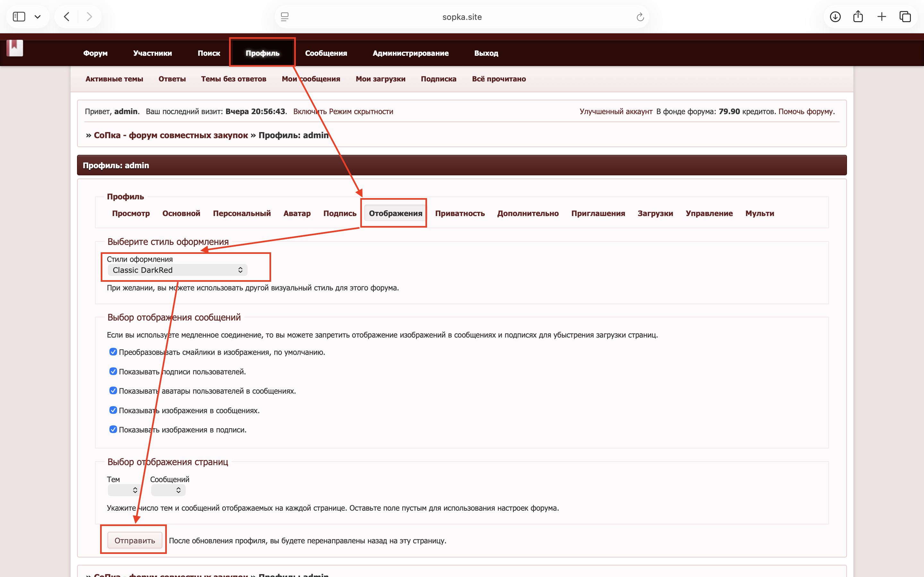The height and width of the screenshot is (577, 924).
Task: Reload the page in the address bar
Action: [640, 17]
